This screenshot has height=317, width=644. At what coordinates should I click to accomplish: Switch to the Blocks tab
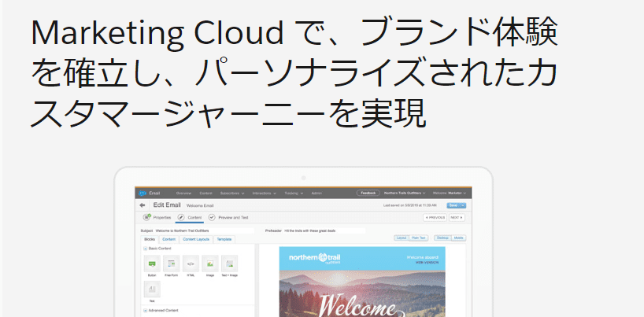tap(150, 239)
